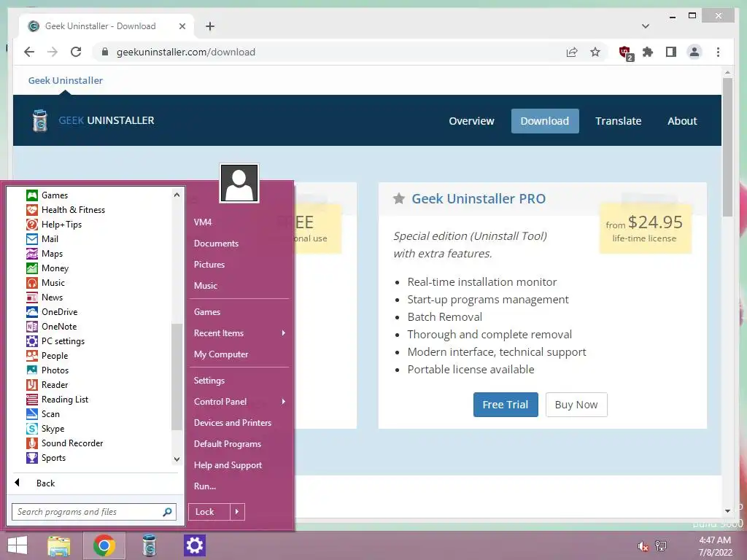Viewport: 747px width, 560px height.
Task: Open Default Programs entry
Action: [228, 444]
